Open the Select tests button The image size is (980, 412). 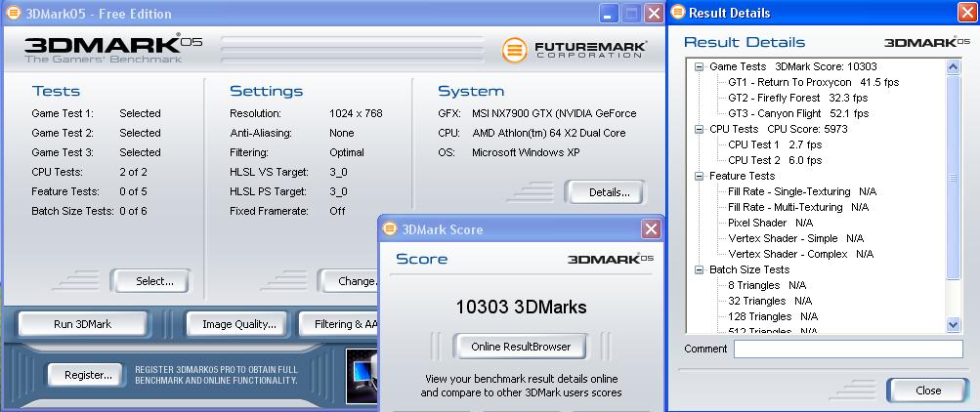point(151,281)
